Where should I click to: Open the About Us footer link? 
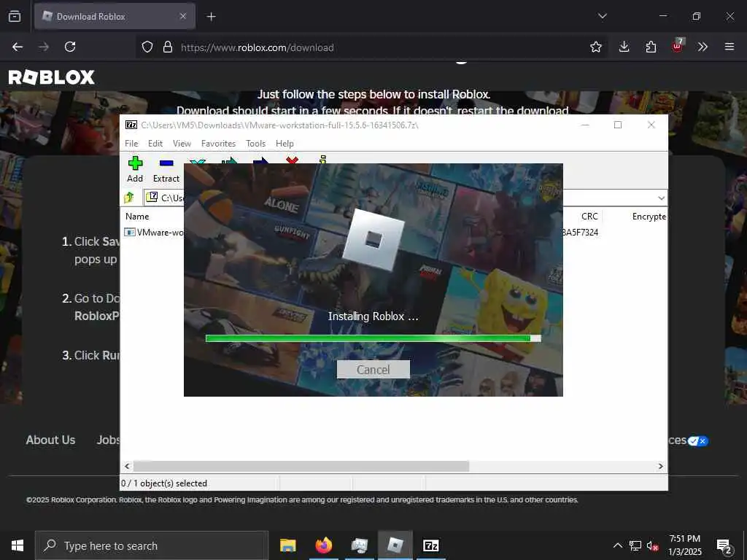[50, 440]
